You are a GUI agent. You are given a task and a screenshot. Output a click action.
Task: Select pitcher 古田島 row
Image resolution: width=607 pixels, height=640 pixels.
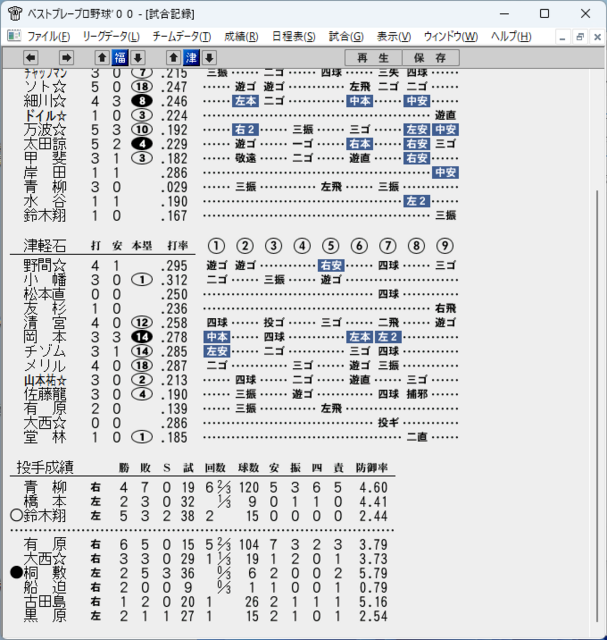click(44, 602)
